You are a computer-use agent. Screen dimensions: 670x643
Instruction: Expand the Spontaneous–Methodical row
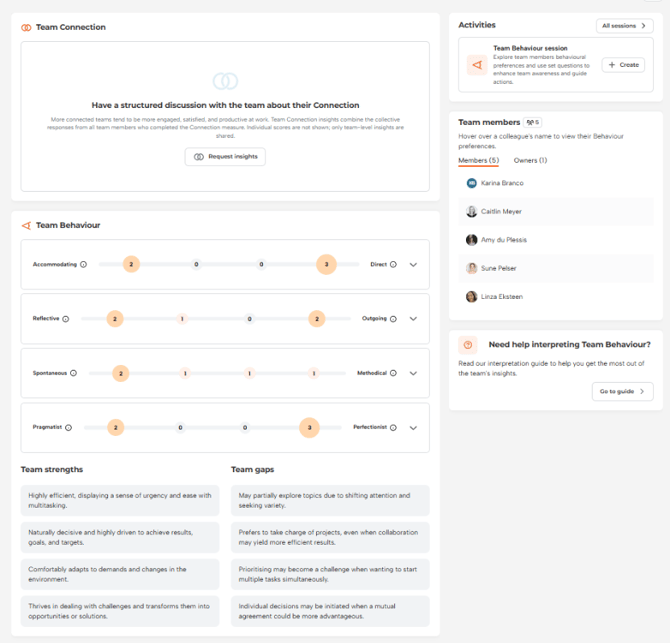(x=413, y=373)
